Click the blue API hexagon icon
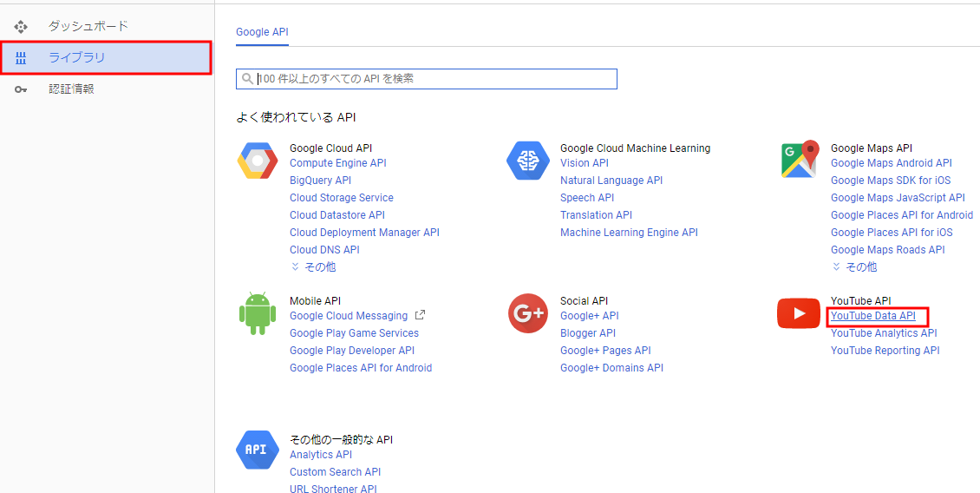This screenshot has height=493, width=980. pos(258,450)
